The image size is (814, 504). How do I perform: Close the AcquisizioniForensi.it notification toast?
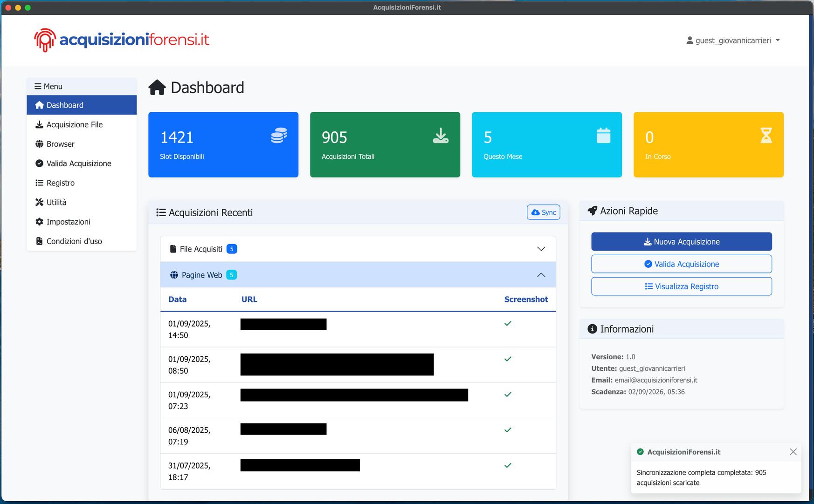(x=793, y=452)
